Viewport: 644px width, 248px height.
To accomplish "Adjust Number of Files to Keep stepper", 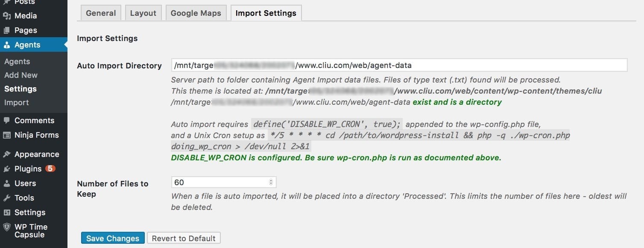I will coord(271,182).
